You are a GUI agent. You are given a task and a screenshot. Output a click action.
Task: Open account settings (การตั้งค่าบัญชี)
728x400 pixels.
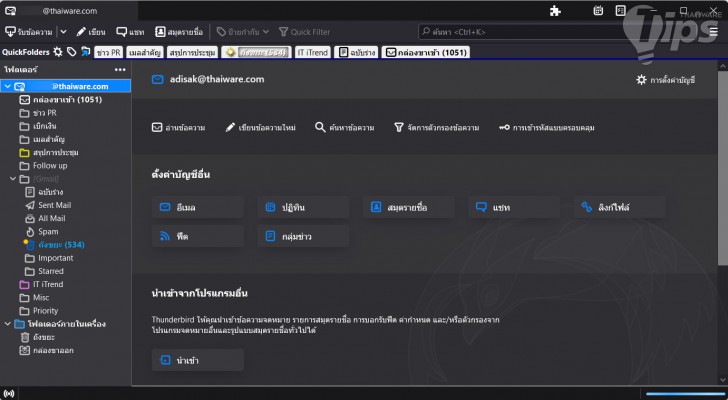tap(665, 80)
